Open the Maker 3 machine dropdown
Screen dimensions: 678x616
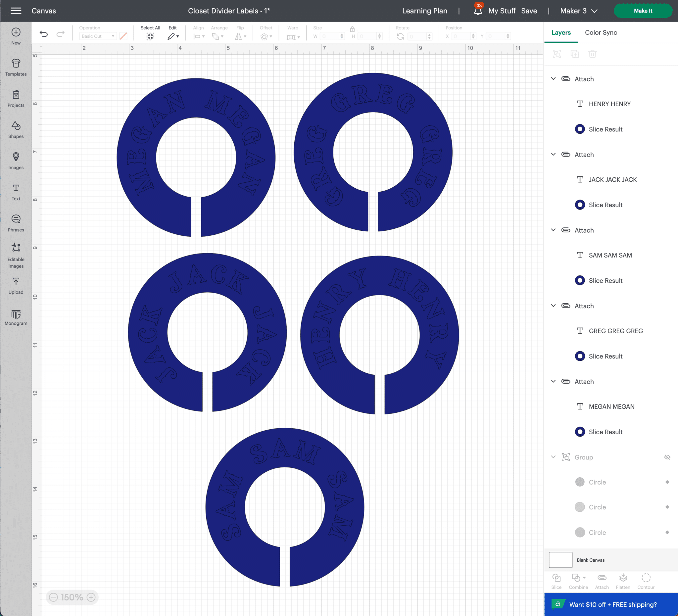(x=578, y=11)
